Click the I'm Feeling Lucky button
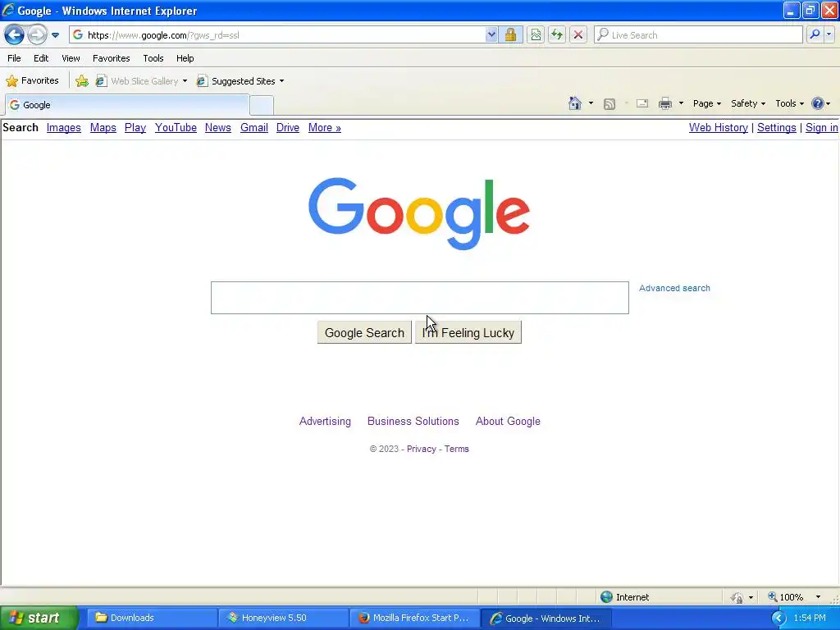The height and width of the screenshot is (630, 840). coord(468,333)
